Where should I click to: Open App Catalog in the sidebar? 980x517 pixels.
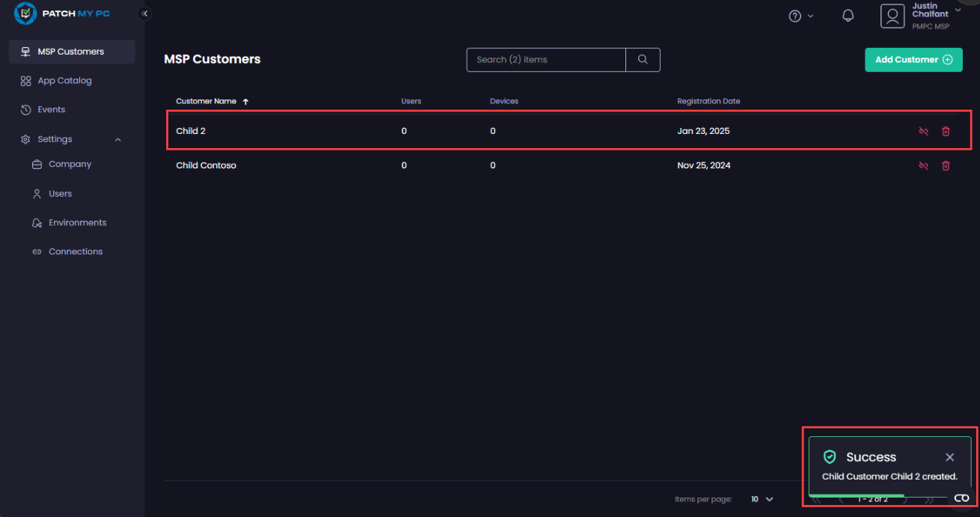[64, 81]
